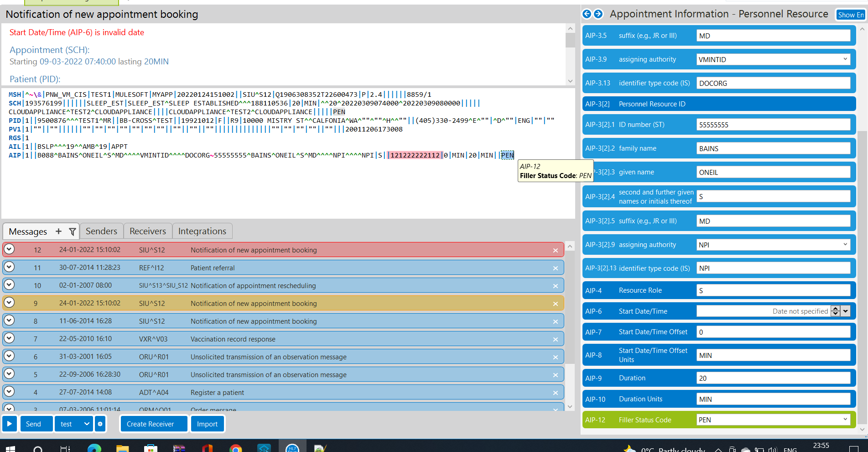Increment the AIP-6 date spinner up arrow
This screenshot has height=452, width=868.
coord(835,308)
